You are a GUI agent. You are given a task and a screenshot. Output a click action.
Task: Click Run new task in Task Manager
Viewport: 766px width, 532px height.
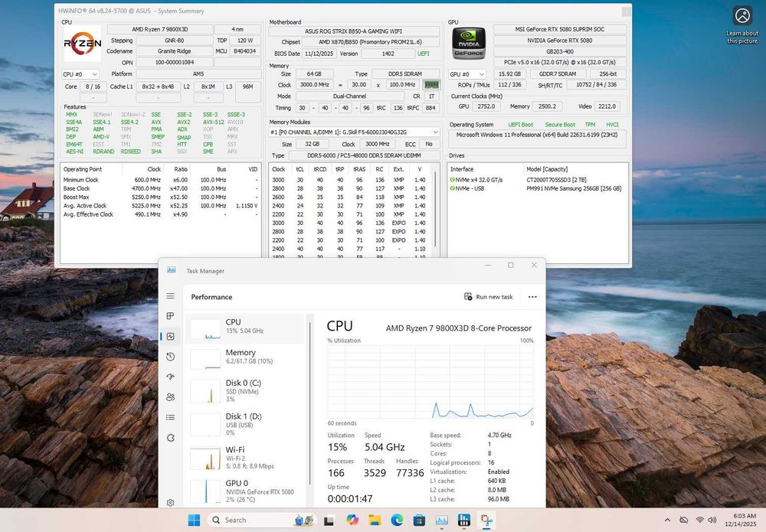pos(489,297)
